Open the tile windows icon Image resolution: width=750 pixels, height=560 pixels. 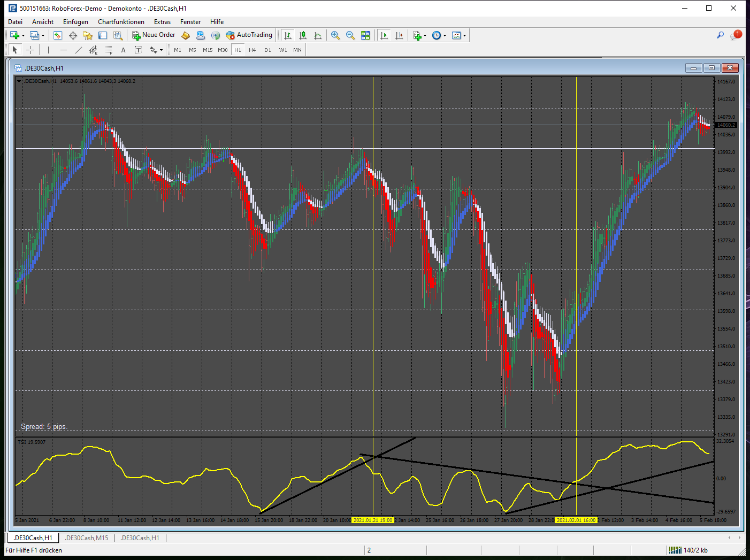click(x=365, y=35)
